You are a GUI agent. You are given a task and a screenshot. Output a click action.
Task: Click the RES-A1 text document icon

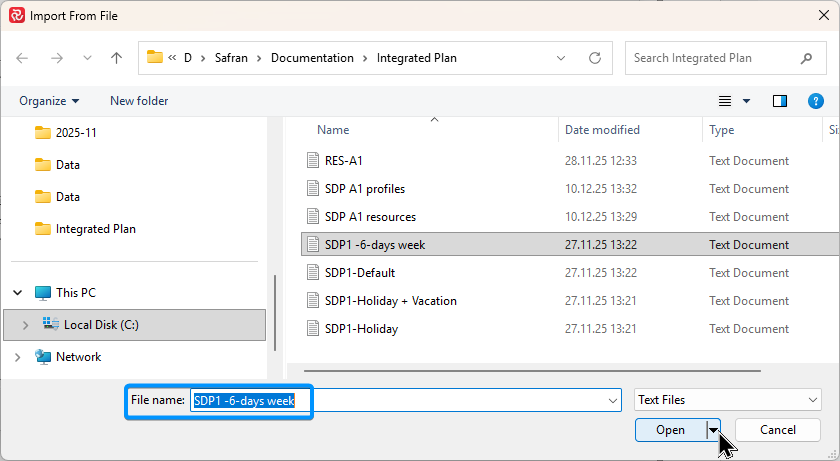click(313, 160)
